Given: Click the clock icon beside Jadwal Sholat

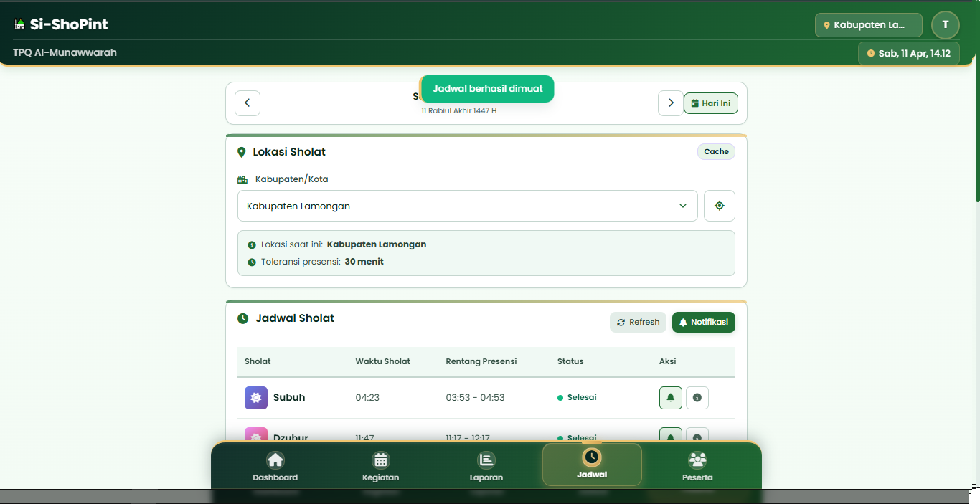Looking at the screenshot, I should [243, 318].
